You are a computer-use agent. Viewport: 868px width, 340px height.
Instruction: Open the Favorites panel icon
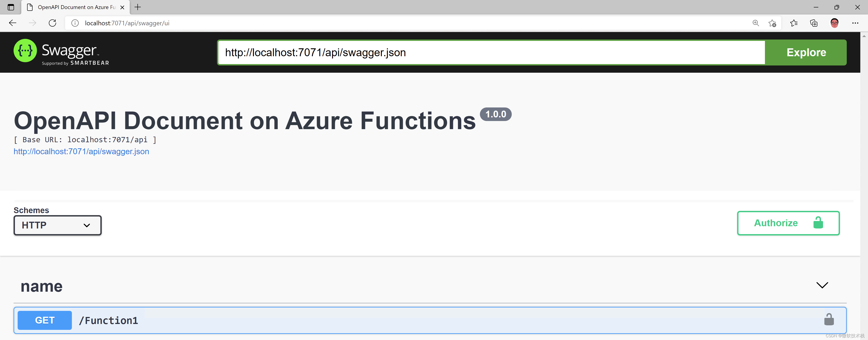coord(794,23)
